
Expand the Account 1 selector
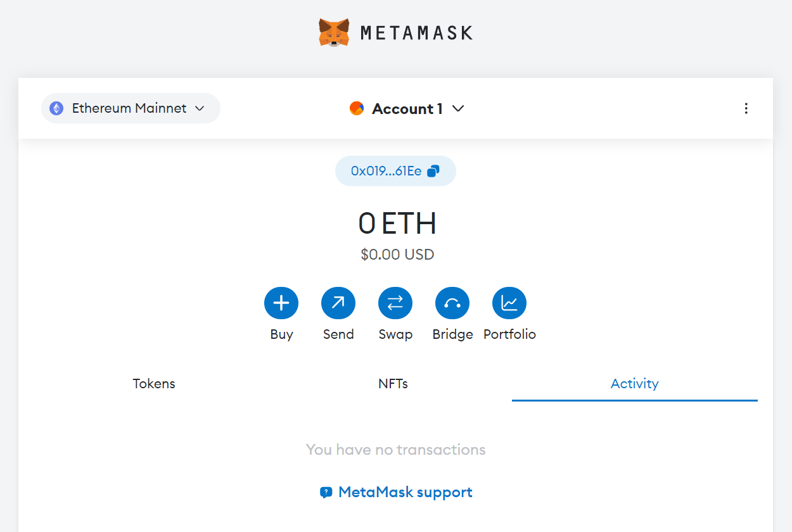point(407,109)
